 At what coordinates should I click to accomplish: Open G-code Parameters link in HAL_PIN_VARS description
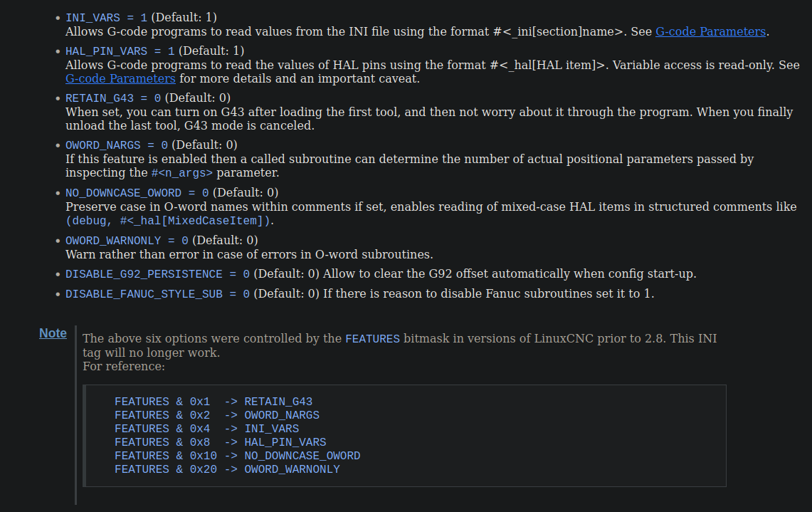click(x=120, y=79)
